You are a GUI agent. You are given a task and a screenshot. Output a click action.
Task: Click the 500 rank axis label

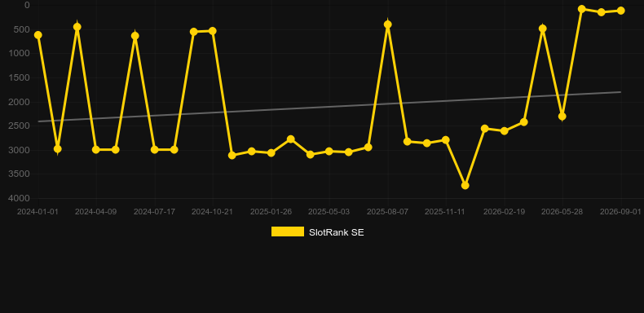coord(22,29)
